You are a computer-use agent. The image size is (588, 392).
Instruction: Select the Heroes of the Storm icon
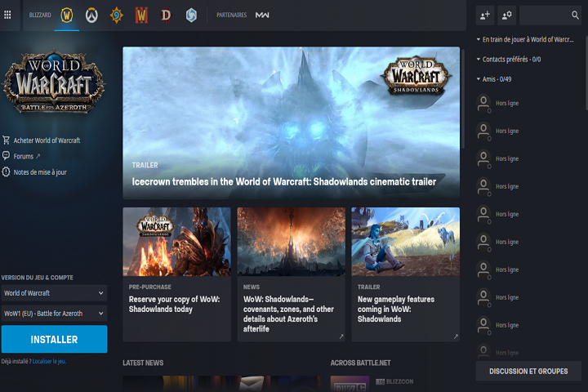click(190, 16)
